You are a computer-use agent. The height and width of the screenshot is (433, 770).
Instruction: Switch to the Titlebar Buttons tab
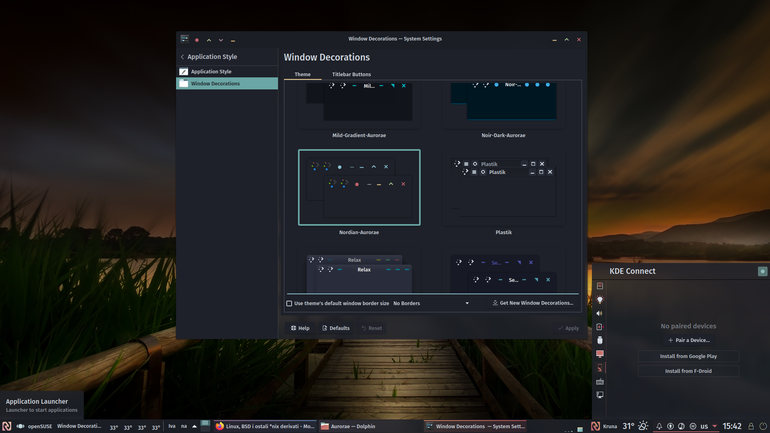coord(351,75)
